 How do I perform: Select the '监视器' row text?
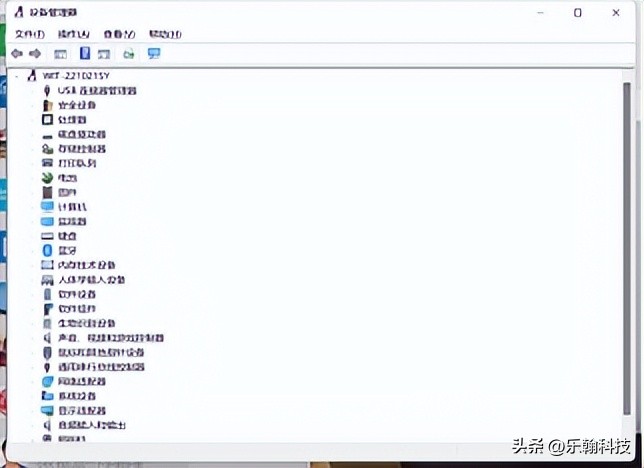point(72,221)
